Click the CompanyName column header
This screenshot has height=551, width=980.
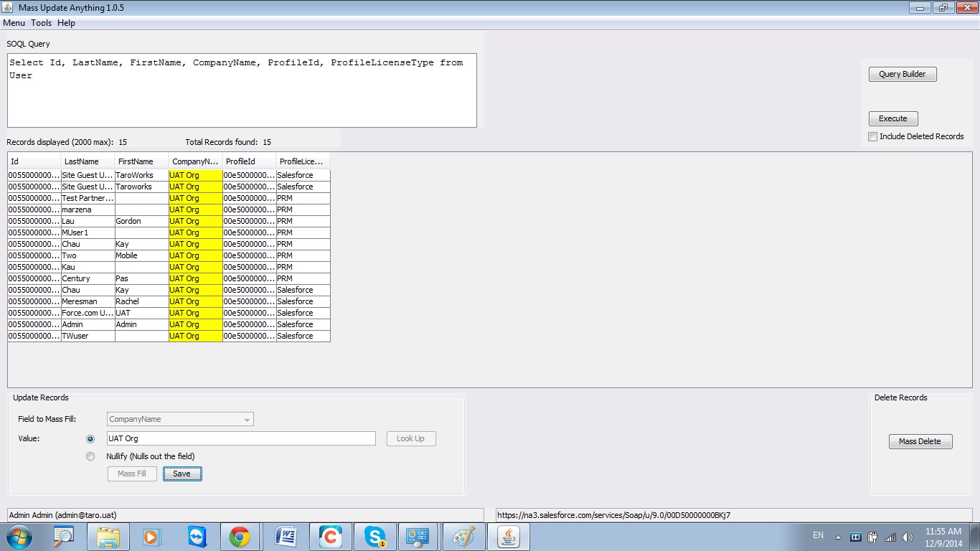pos(196,161)
